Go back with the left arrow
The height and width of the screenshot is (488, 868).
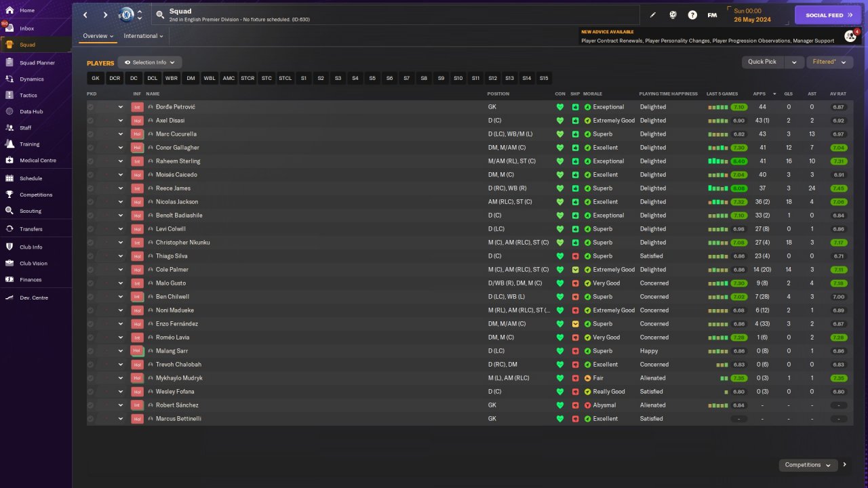pos(85,15)
